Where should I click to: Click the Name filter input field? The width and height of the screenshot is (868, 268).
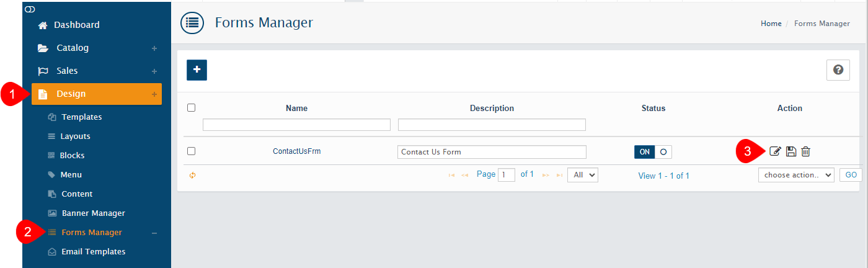pos(296,125)
